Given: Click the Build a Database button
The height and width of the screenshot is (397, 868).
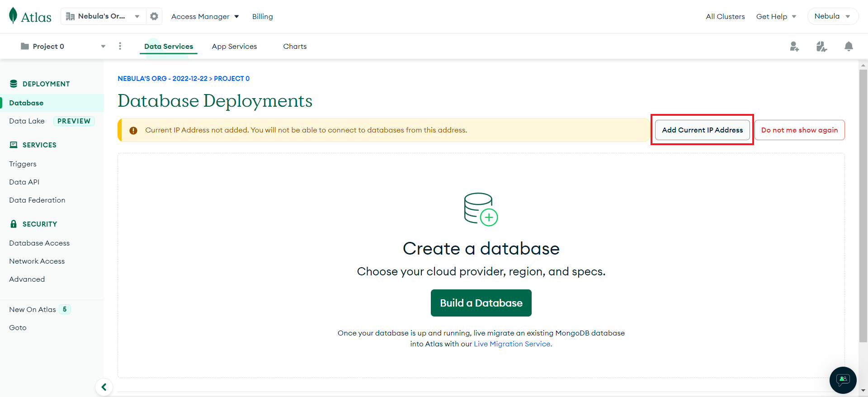Looking at the screenshot, I should pyautogui.click(x=481, y=303).
